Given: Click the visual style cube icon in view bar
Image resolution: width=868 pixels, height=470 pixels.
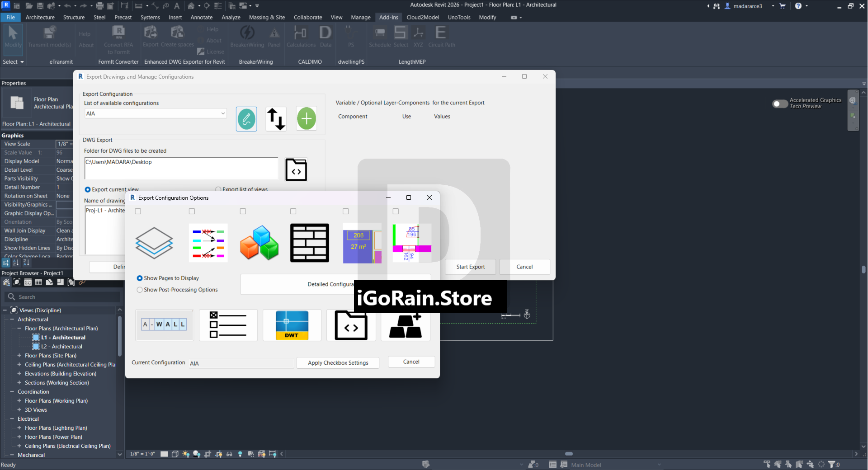Looking at the screenshot, I should (175, 454).
